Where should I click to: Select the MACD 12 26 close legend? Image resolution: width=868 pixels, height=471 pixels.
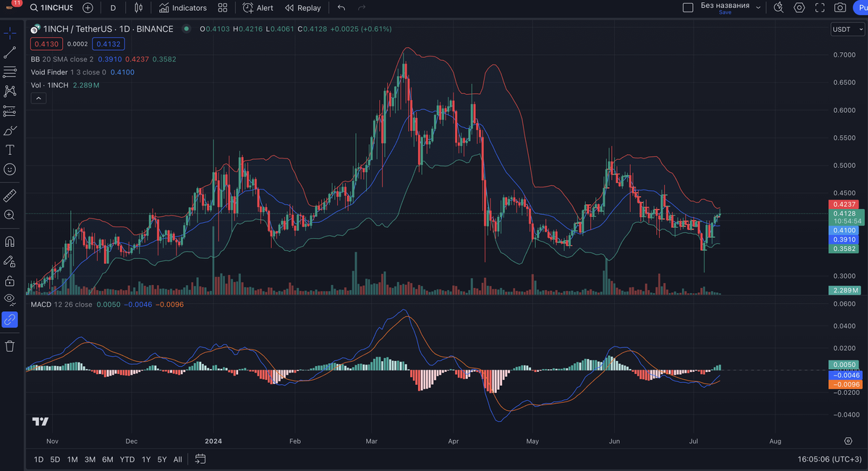click(61, 305)
